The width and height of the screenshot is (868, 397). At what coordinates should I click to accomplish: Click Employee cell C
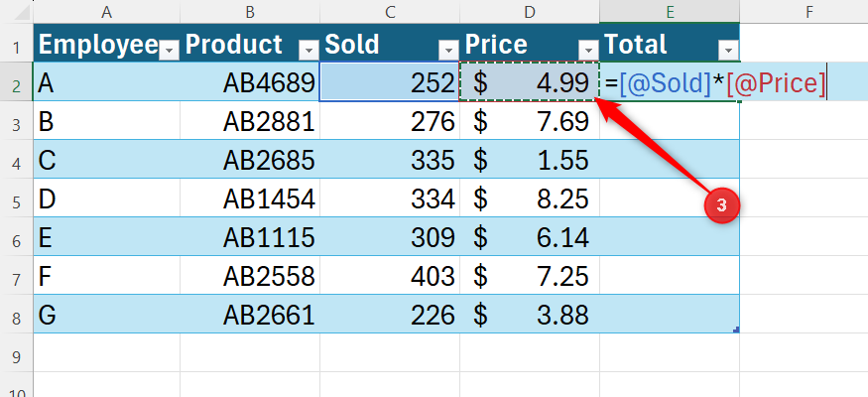pyautogui.click(x=106, y=159)
